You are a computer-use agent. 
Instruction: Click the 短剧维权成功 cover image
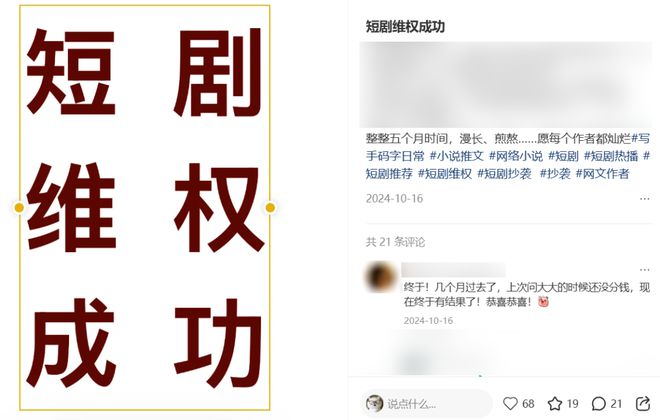click(144, 207)
